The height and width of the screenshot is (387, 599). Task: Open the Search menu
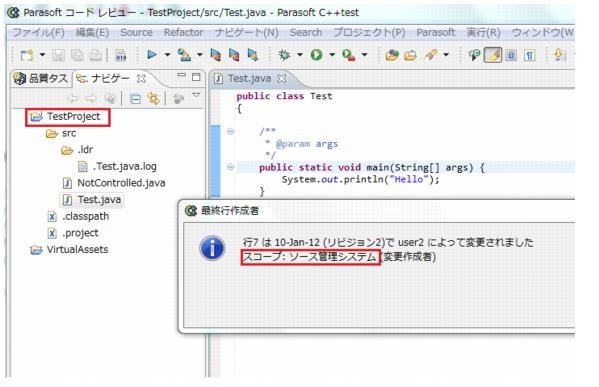coord(306,33)
